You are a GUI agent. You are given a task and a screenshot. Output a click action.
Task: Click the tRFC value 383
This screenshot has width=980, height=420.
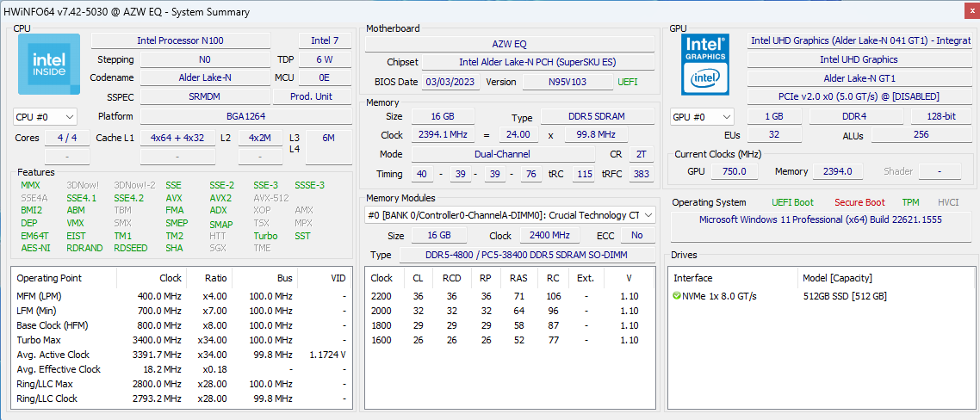tap(642, 175)
